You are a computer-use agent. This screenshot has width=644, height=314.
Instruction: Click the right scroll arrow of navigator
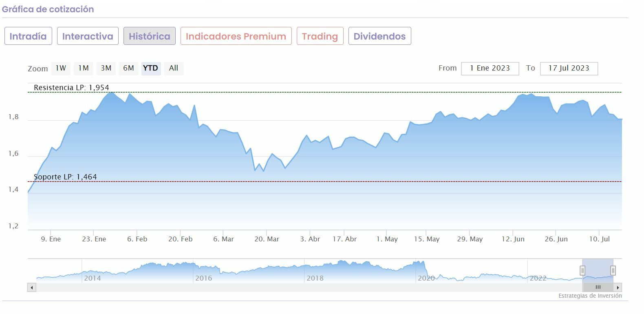[x=618, y=287]
